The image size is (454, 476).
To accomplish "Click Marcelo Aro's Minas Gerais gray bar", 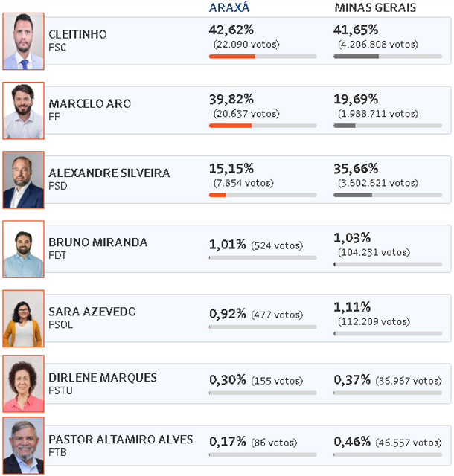I will pyautogui.click(x=388, y=126).
